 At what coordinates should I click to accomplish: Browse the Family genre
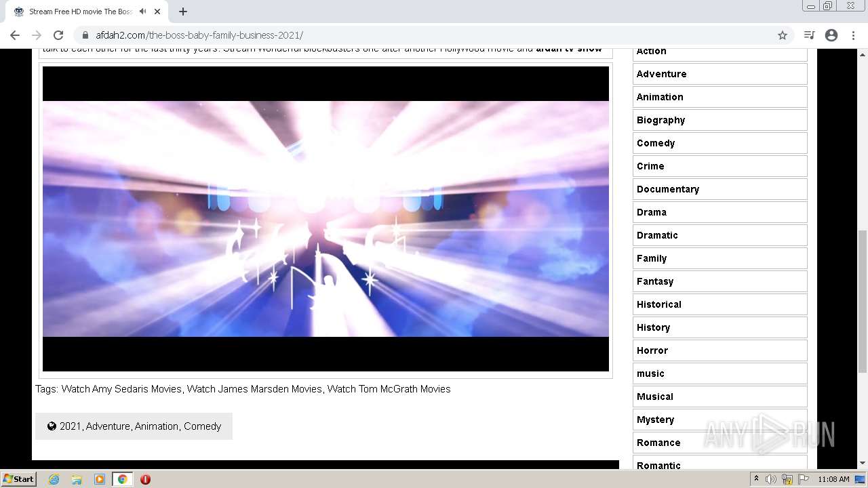(x=720, y=258)
